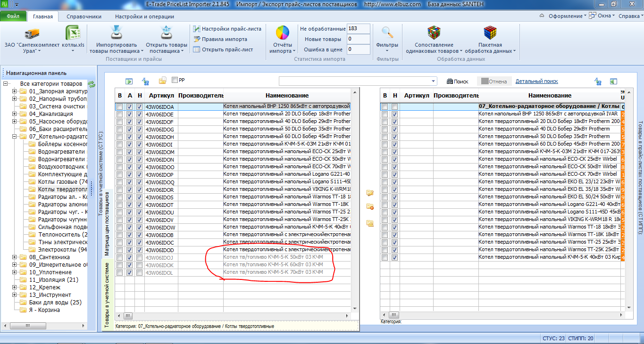Viewport: 644px width, 344px height.
Task: Toggle column B checkbox for 43W06IDOF
Action: 120,122
